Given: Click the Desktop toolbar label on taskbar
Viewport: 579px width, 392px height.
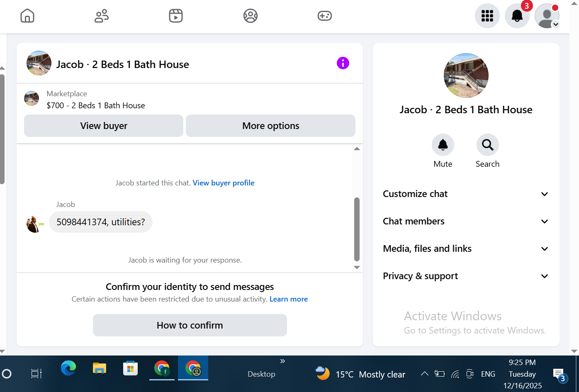Looking at the screenshot, I should tap(261, 374).
